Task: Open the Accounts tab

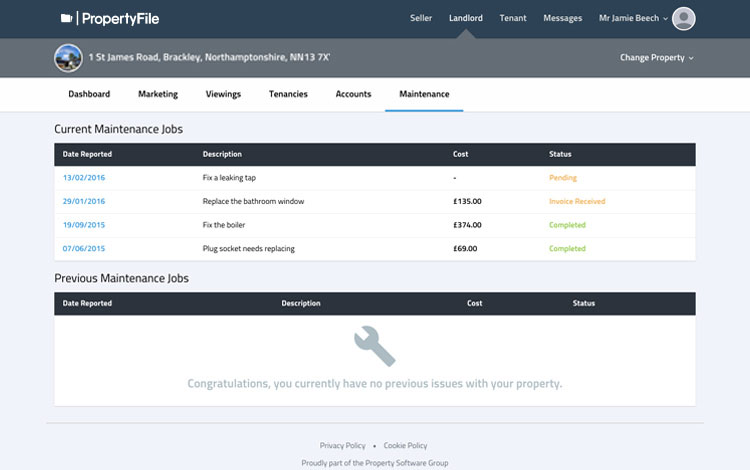Action: click(x=353, y=94)
